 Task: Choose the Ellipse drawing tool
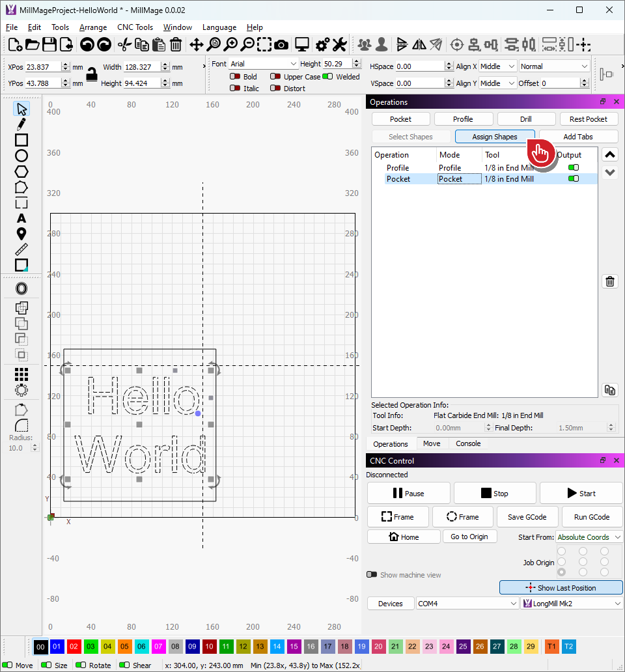click(x=21, y=156)
